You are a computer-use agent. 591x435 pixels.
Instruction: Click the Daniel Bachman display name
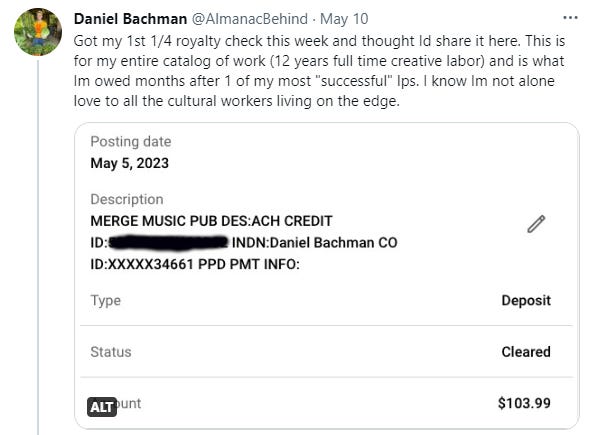click(x=130, y=19)
